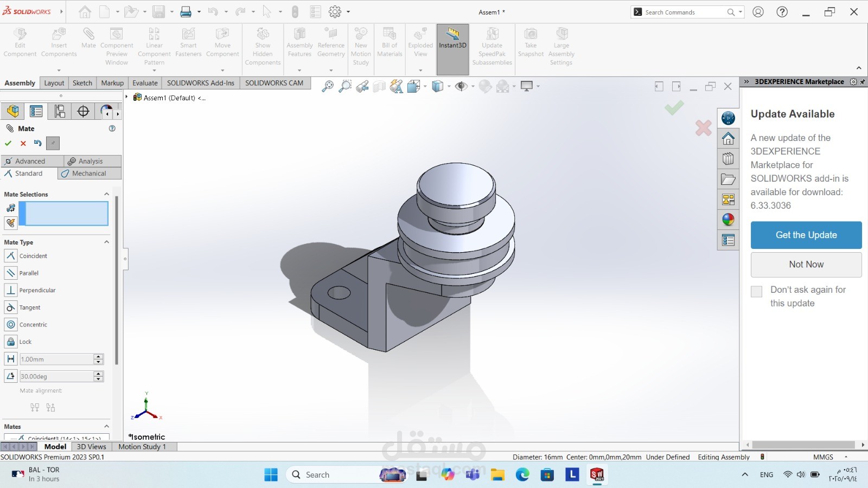868x488 pixels.
Task: Open the SOLIDWORKS app in Windows taskbar
Action: coord(597,475)
